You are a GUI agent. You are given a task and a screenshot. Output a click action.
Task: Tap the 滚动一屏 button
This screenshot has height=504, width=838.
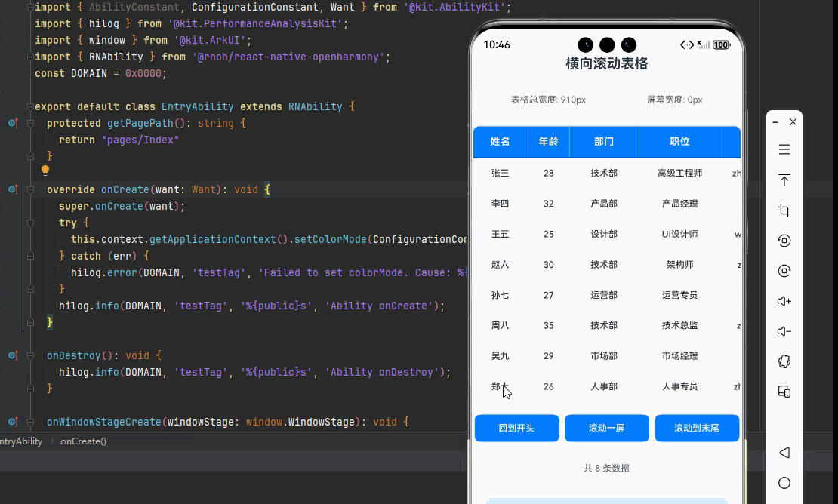pyautogui.click(x=606, y=429)
